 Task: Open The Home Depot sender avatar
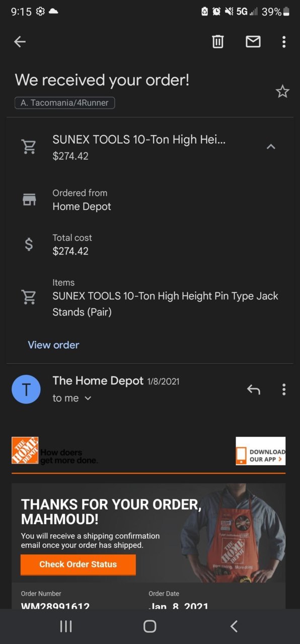point(26,389)
